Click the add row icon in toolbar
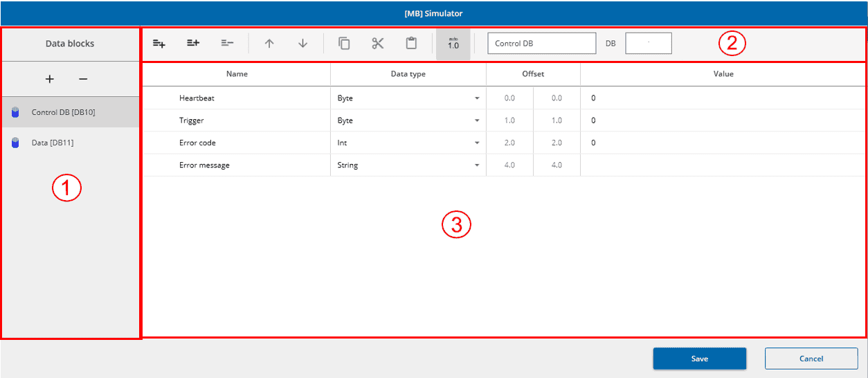This screenshot has width=868, height=378. [x=159, y=43]
